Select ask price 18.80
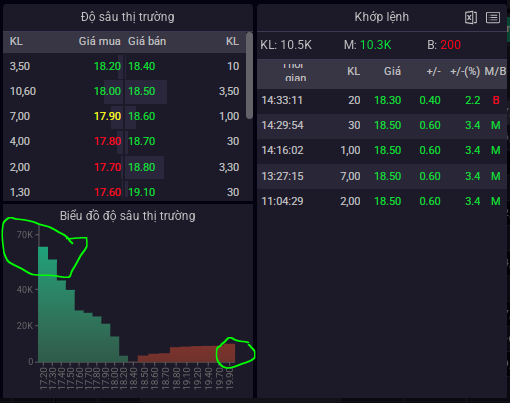 pyautogui.click(x=142, y=167)
